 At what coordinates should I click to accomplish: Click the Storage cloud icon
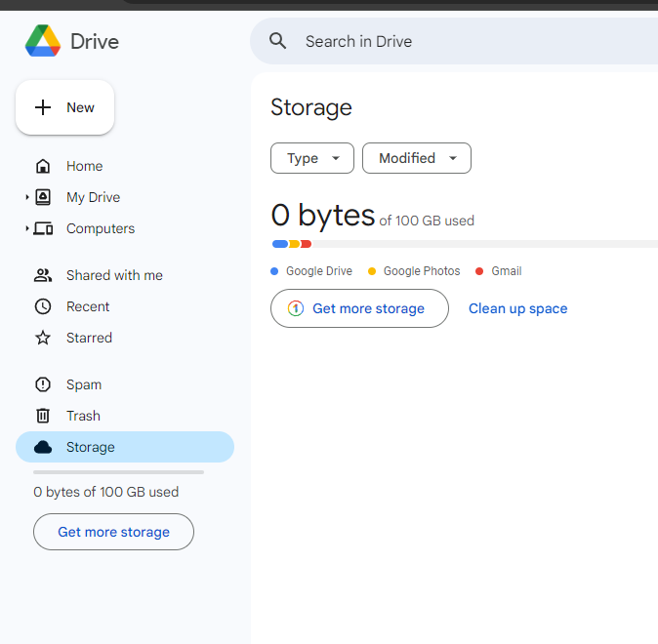click(x=43, y=447)
